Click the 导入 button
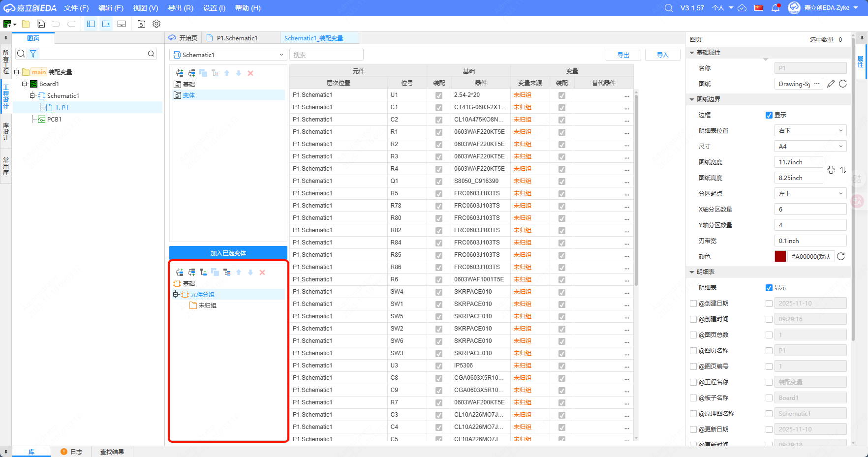The width and height of the screenshot is (868, 457). pyautogui.click(x=662, y=55)
